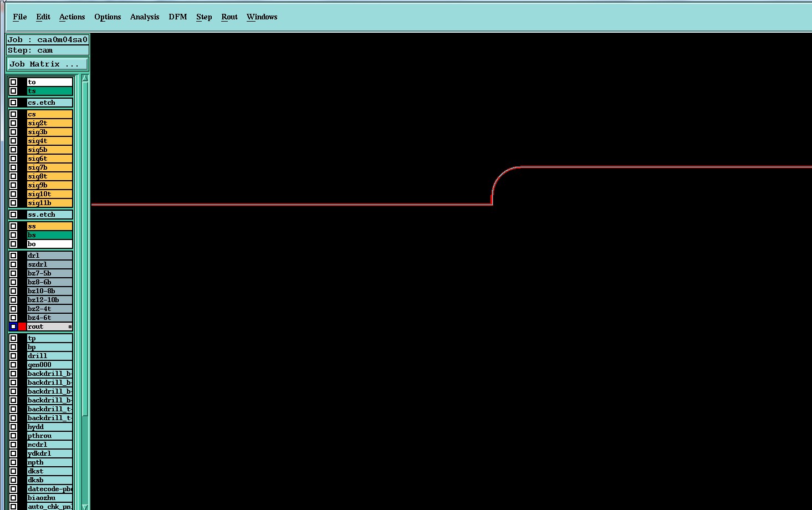Toggle display checkbox for layer cs
The height and width of the screenshot is (510, 812).
pos(13,114)
